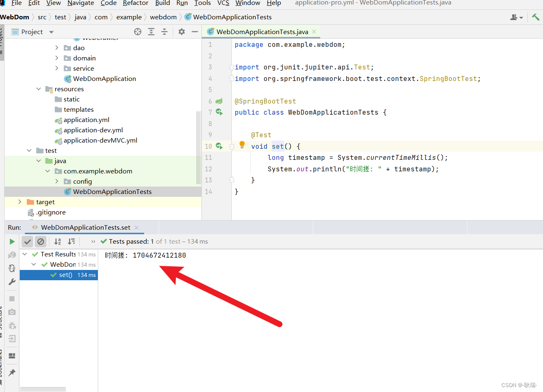543x392 pixels.
Task: Collapse Test Results node
Action: coord(25,254)
